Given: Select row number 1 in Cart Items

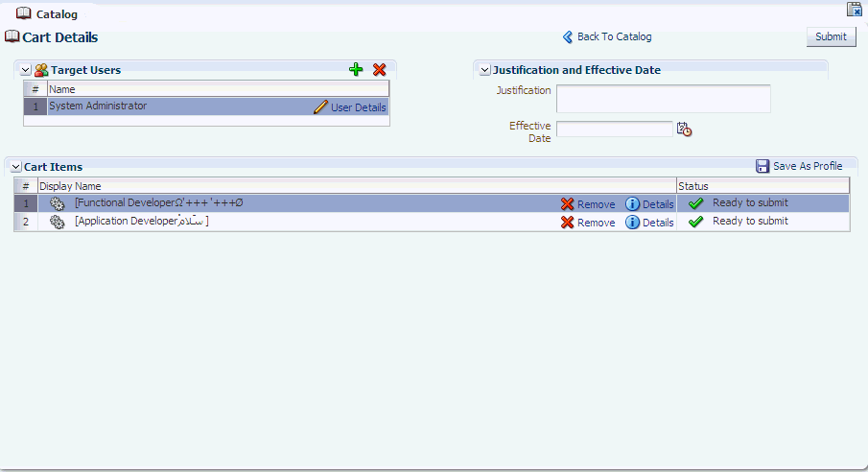Looking at the screenshot, I should (x=26, y=203).
